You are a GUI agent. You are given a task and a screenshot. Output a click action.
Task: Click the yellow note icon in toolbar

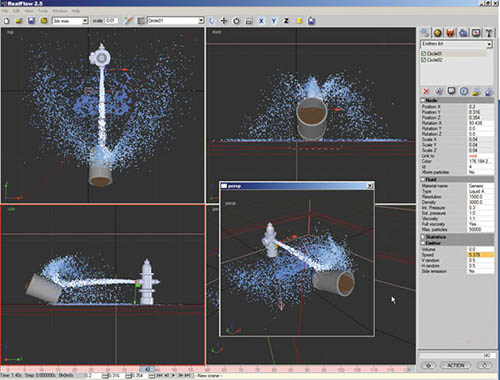[x=299, y=21]
